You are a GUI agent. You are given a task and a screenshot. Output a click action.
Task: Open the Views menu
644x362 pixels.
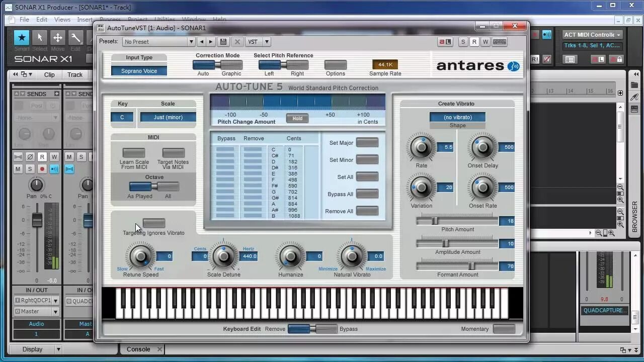pos(62,20)
